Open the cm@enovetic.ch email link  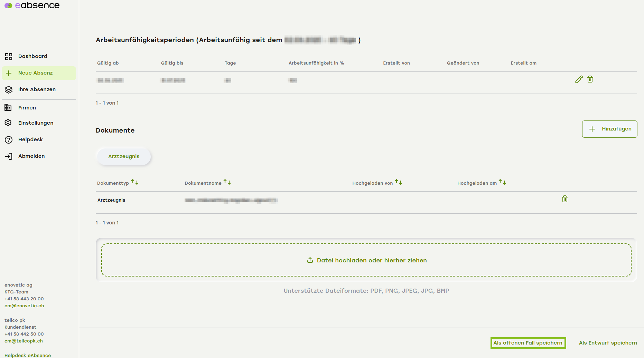[x=24, y=306]
